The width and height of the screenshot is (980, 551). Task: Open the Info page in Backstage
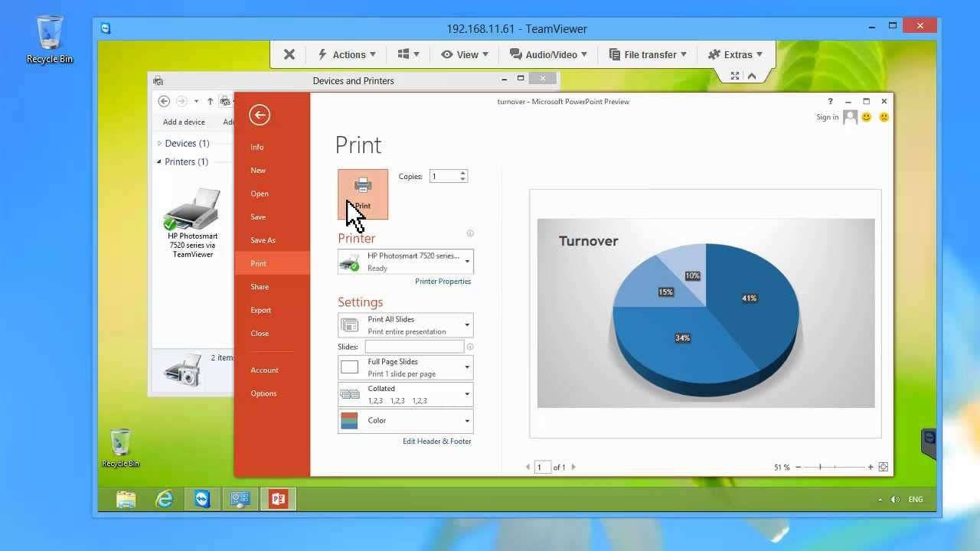[257, 147]
